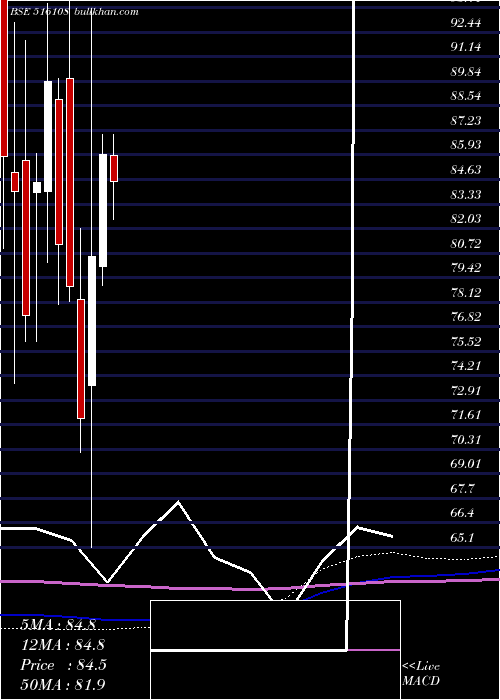The width and height of the screenshot is (500, 700).
Task: Click the 87.23 price axis label
Action: point(466,121)
